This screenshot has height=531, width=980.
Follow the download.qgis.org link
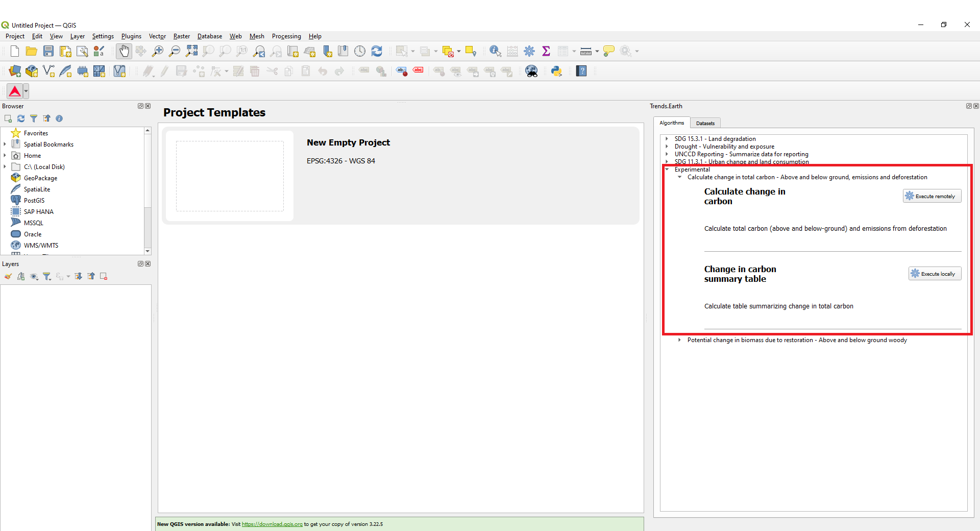click(272, 524)
